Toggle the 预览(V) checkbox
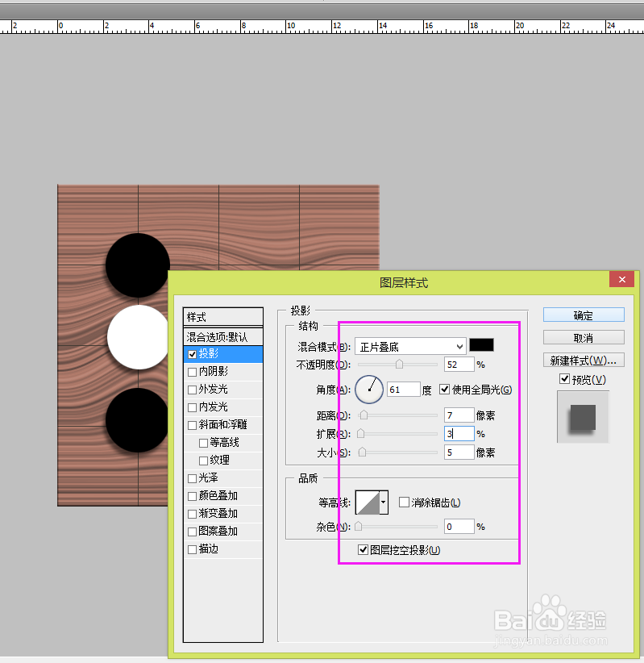The height and width of the screenshot is (663, 644). (x=564, y=379)
